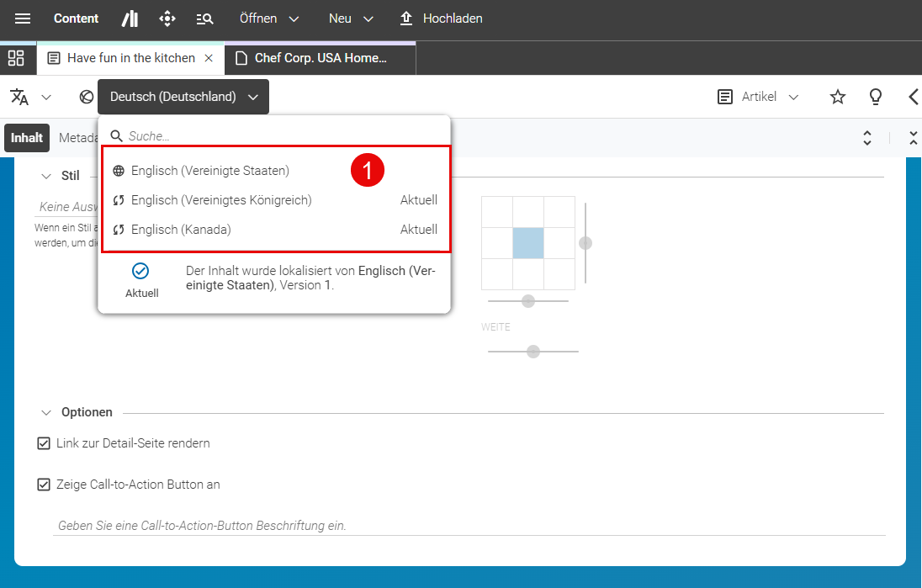This screenshot has width=922, height=588.
Task: Click the Artikel document type icon
Action: 725,97
